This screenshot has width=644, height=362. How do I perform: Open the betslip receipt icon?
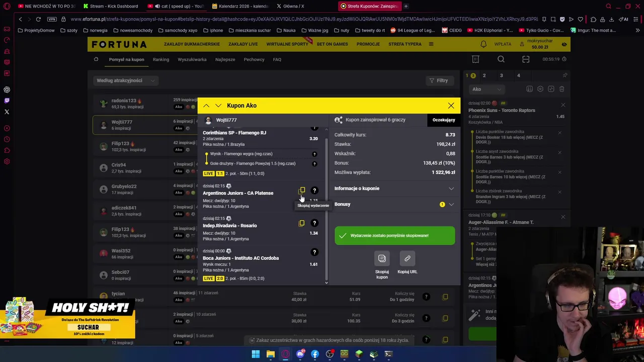476,59
